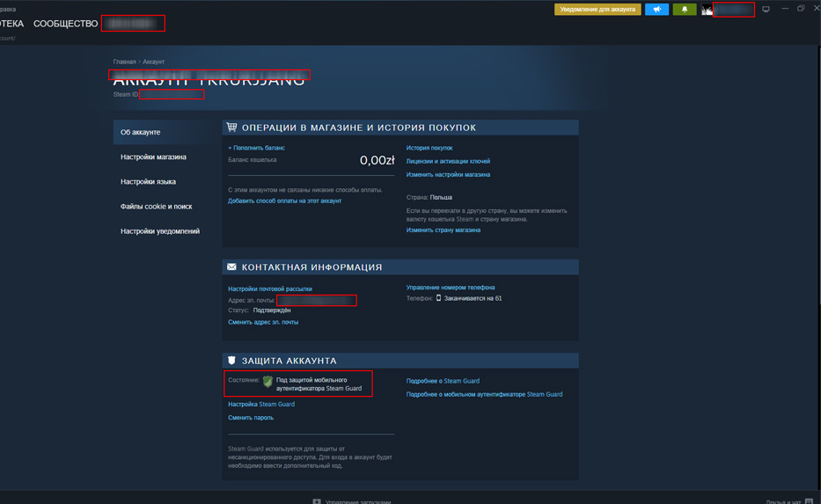Viewport: 821px width, 504px height.
Task: Click 'Изменить настройки магазина' link
Action: (x=448, y=175)
